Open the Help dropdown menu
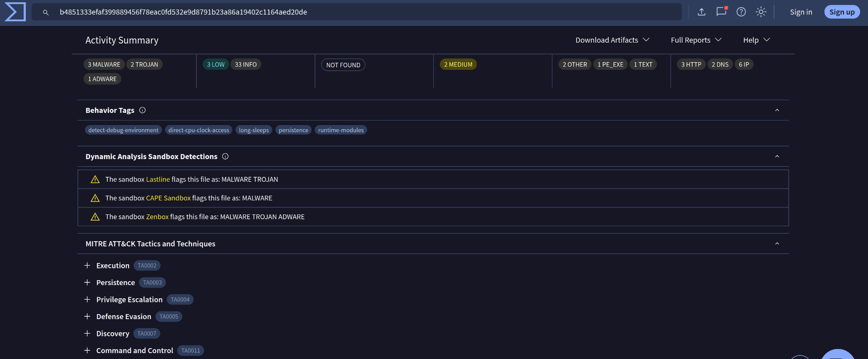 [756, 40]
